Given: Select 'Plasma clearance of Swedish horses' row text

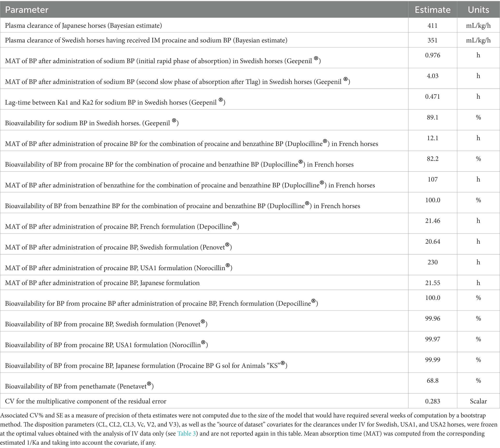Looking at the screenshot, I should (146, 40).
